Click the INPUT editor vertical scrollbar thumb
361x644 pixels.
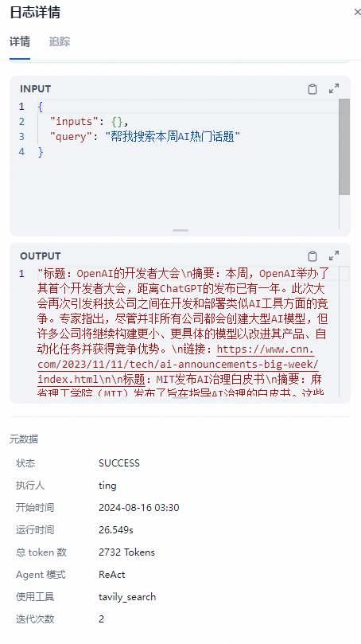344,146
